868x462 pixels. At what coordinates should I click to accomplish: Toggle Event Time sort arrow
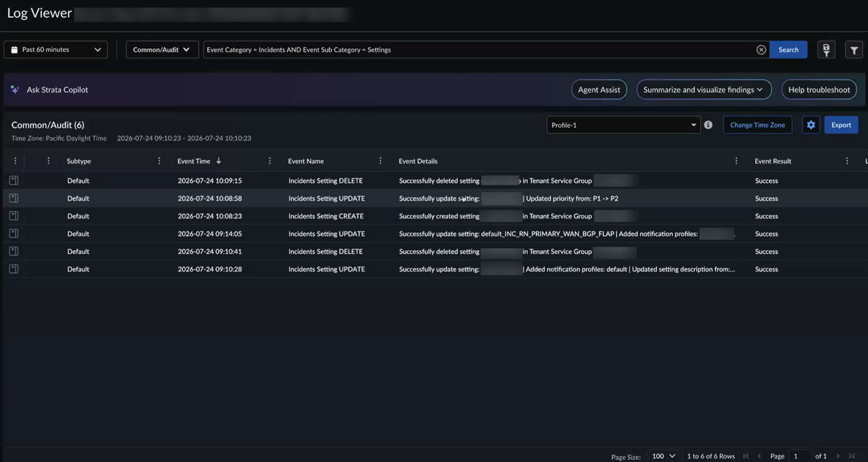pos(218,161)
